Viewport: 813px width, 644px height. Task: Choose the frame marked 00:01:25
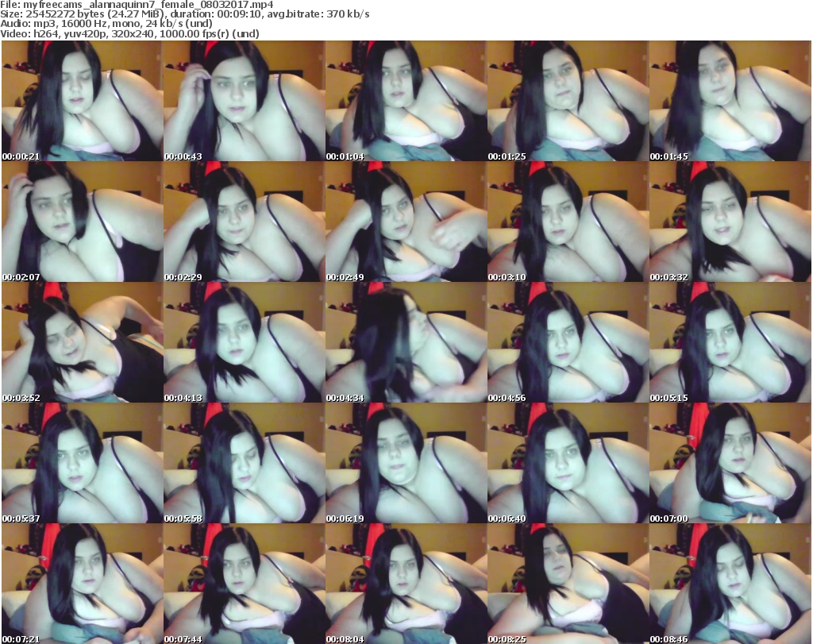[568, 101]
